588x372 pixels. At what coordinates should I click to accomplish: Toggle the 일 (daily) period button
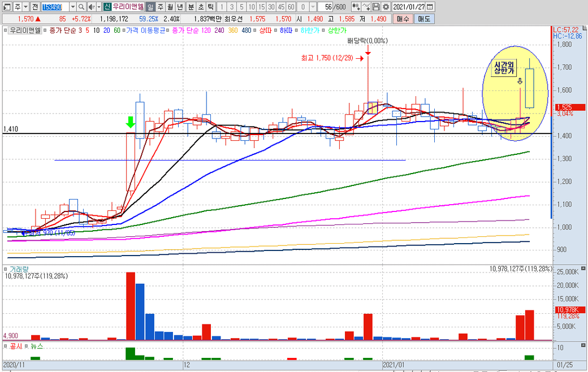pyautogui.click(x=150, y=7)
